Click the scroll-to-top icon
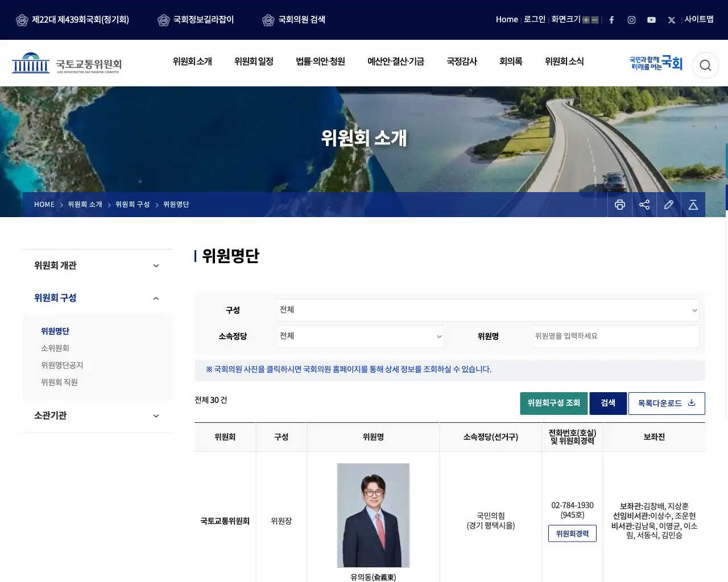This screenshot has height=582, width=728. pyautogui.click(x=693, y=205)
